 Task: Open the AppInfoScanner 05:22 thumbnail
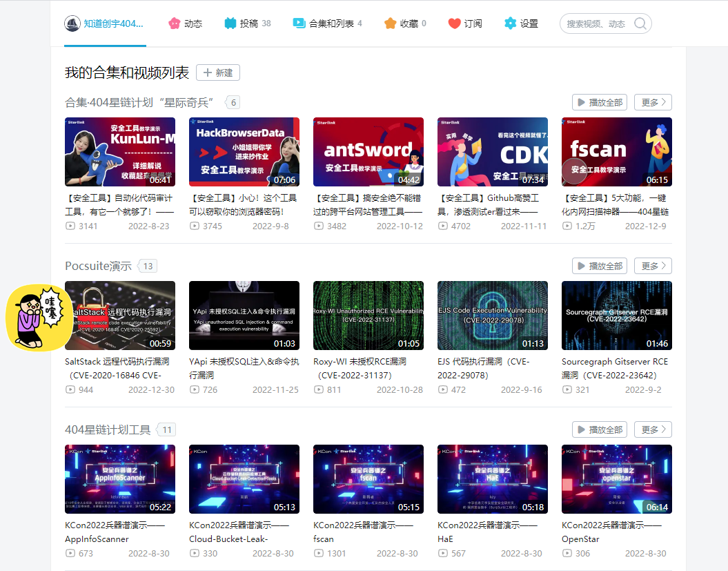click(120, 479)
